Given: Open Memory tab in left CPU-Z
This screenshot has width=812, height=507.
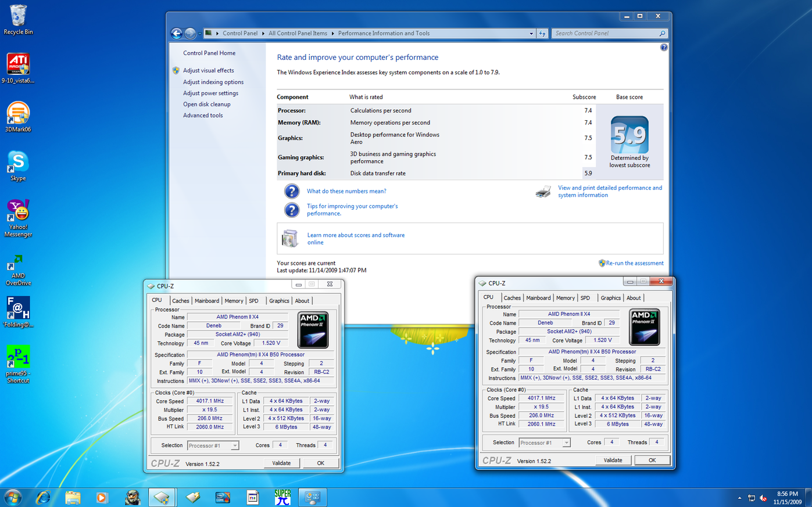Looking at the screenshot, I should (x=234, y=301).
